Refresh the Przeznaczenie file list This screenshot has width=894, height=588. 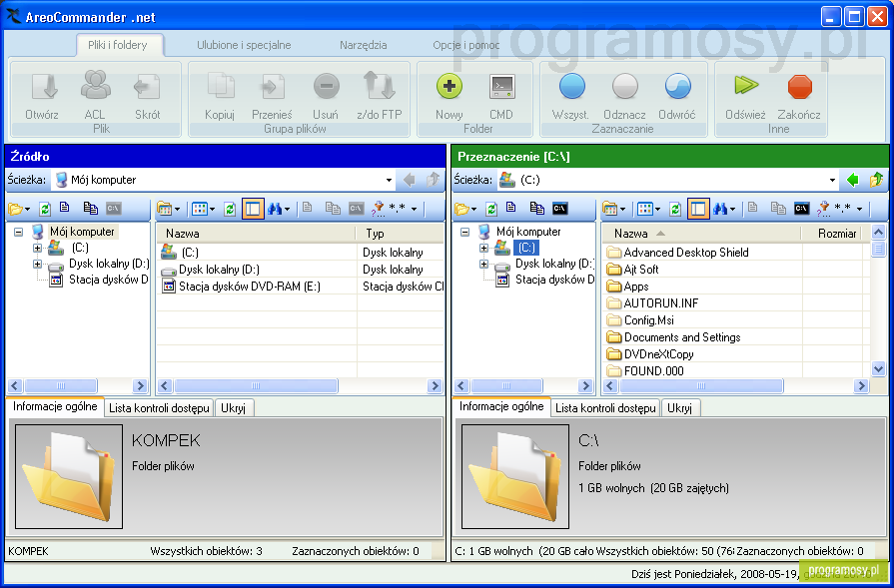(x=675, y=209)
